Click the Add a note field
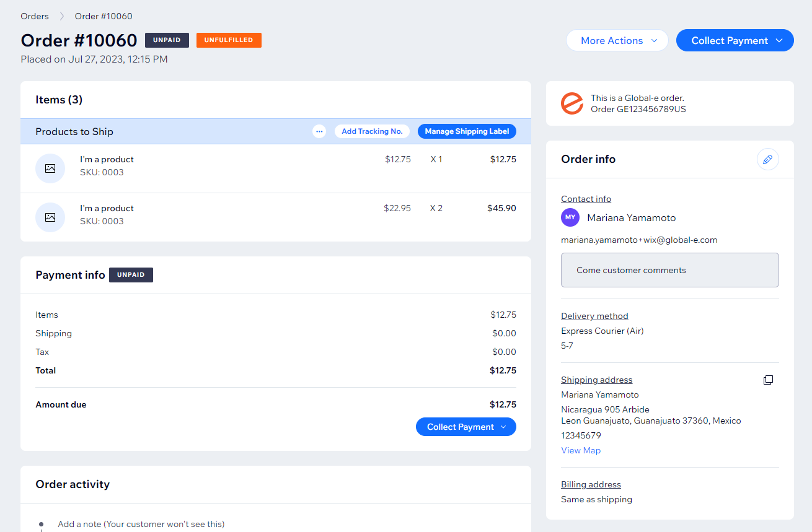812x532 pixels. [141, 524]
